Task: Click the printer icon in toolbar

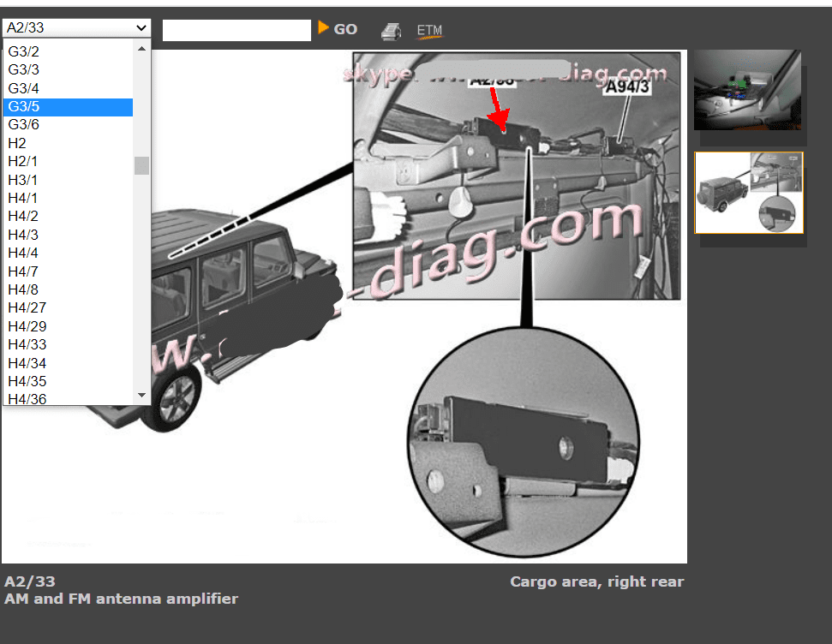Action: 391,30
